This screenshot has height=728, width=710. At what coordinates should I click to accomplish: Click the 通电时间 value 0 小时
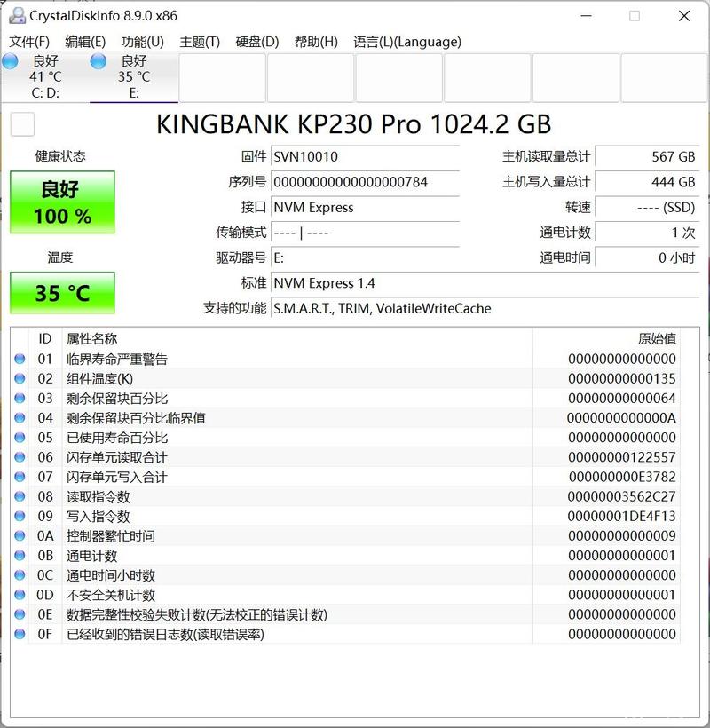click(647, 257)
